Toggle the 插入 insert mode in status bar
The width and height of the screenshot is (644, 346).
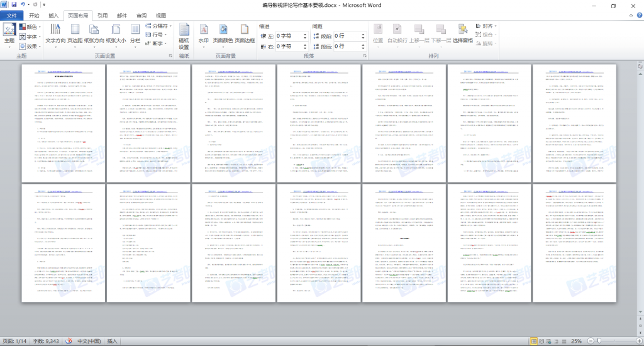point(112,341)
